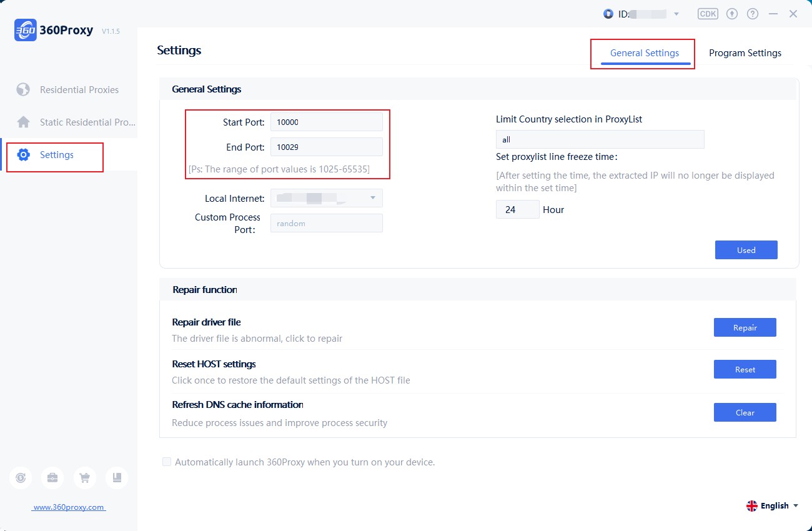Click the Settings gear icon
The image size is (812, 531).
[x=24, y=155]
